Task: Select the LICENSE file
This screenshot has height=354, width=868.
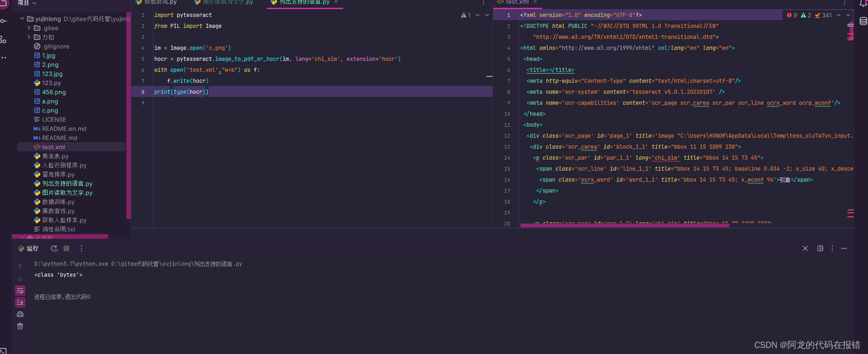Action: (50, 119)
